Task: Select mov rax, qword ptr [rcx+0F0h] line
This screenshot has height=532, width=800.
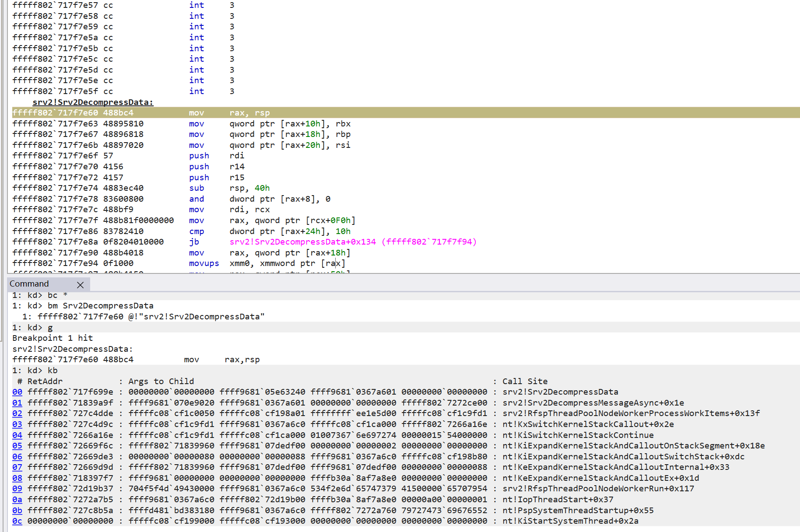Action: pos(184,220)
